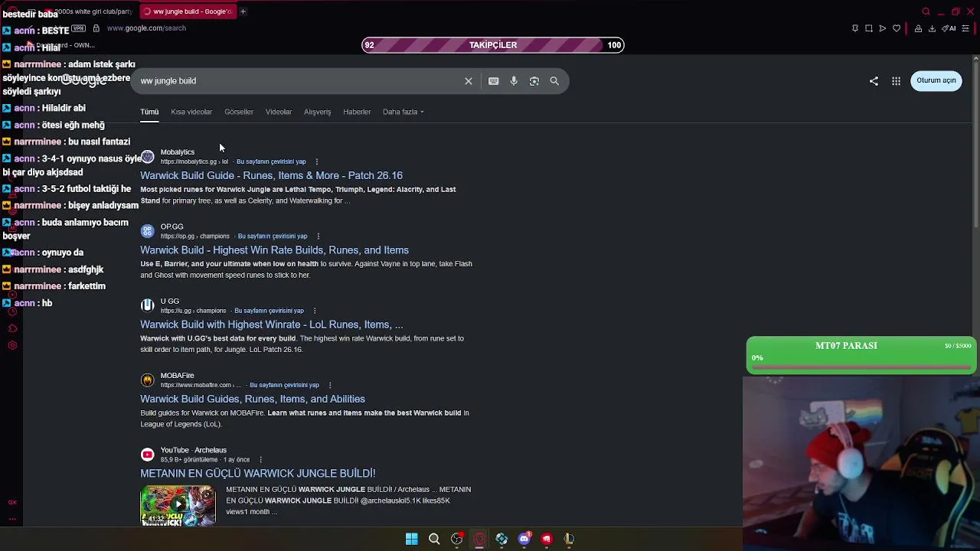Click the U.GG site favicon

tap(148, 305)
